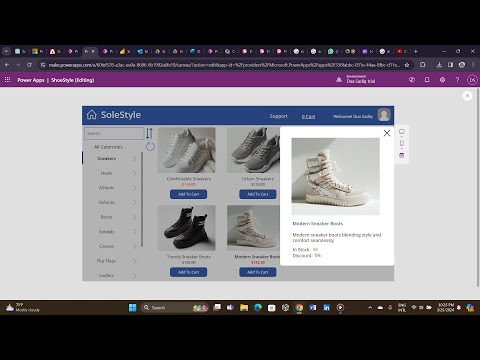Close the app preview with the X

click(x=467, y=96)
